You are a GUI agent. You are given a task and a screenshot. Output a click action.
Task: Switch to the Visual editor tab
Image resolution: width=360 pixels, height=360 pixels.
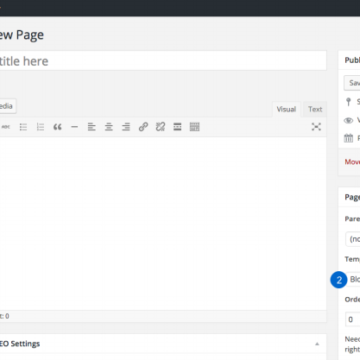coord(286,109)
